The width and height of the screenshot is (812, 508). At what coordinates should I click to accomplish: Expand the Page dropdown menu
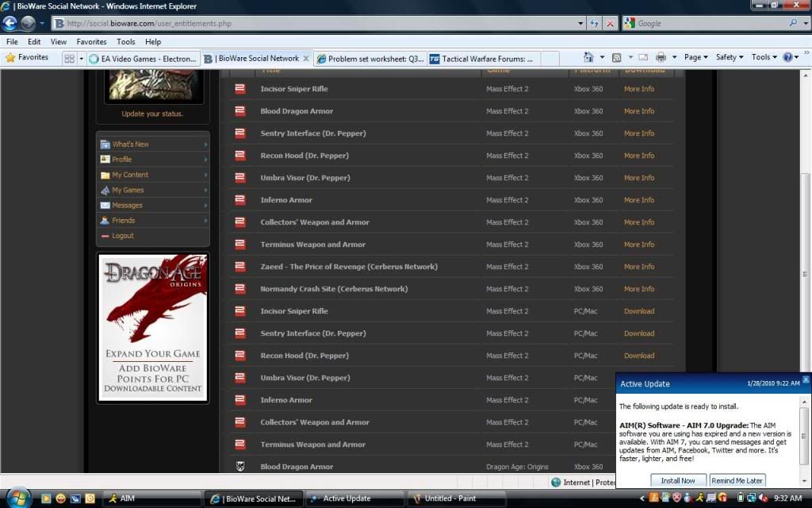(696, 57)
